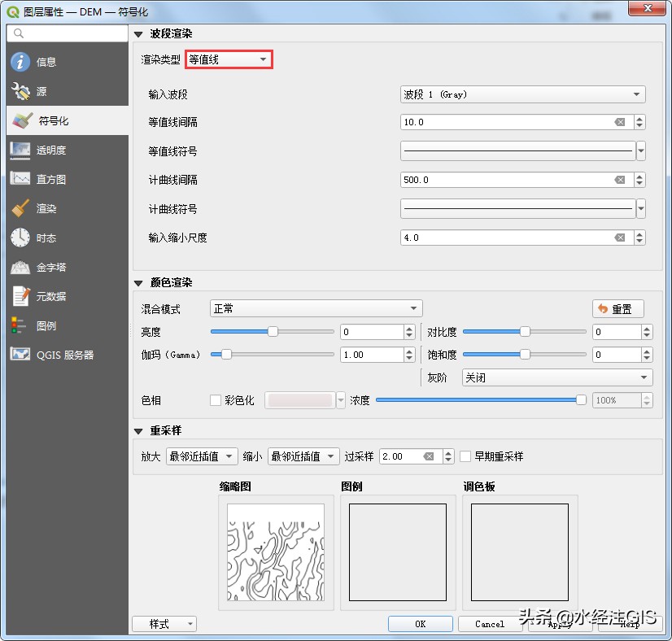Image resolution: width=672 pixels, height=641 pixels.
Task: Open the 缩小 resampling dropdown
Action: 303,456
